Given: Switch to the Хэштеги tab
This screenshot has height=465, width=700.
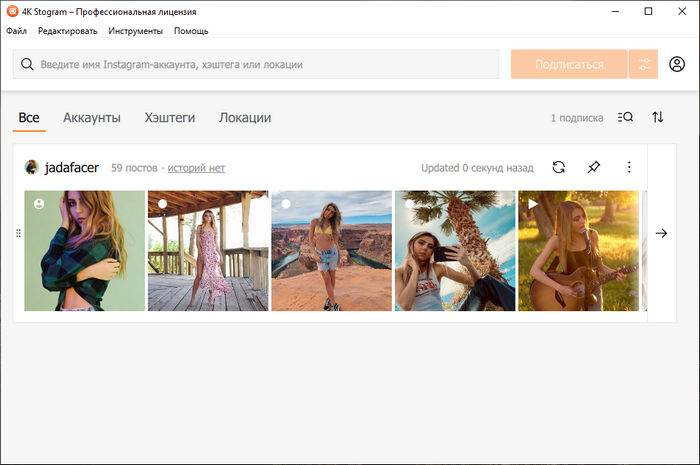Looking at the screenshot, I should [170, 118].
